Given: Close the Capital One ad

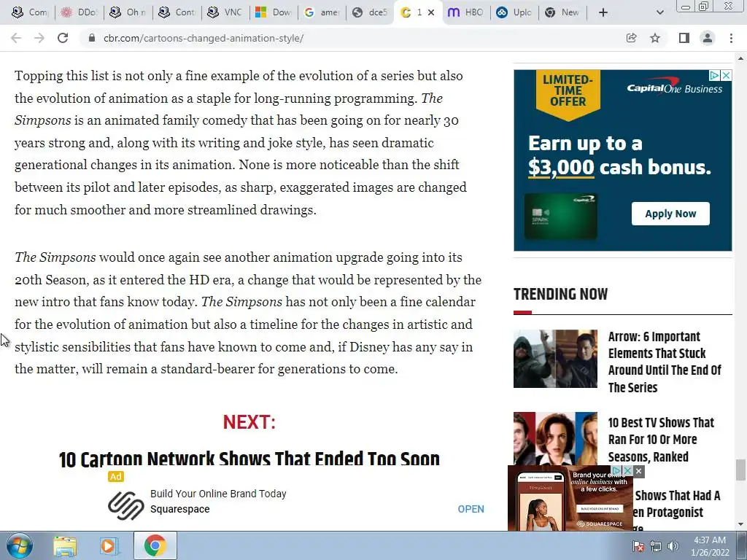Looking at the screenshot, I should (726, 75).
